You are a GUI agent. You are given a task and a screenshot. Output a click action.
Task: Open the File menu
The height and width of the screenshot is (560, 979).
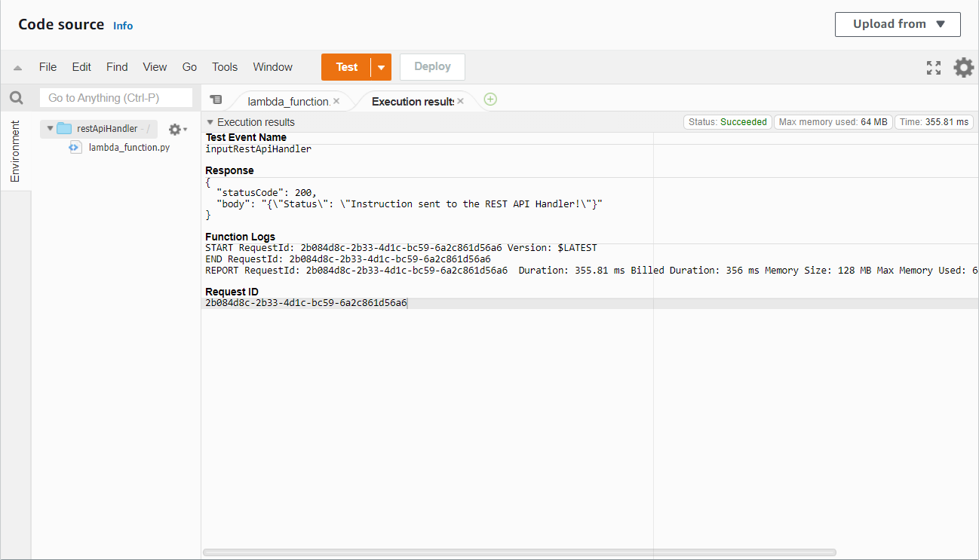(48, 67)
